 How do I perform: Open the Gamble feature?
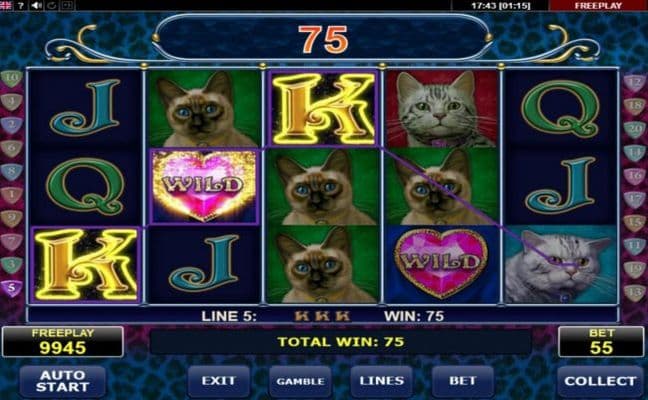tap(300, 381)
